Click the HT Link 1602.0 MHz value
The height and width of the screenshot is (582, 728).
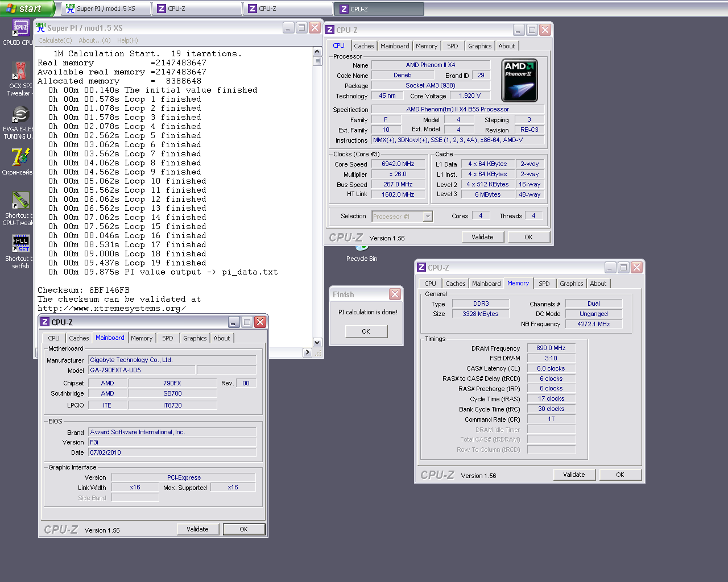pos(398,194)
